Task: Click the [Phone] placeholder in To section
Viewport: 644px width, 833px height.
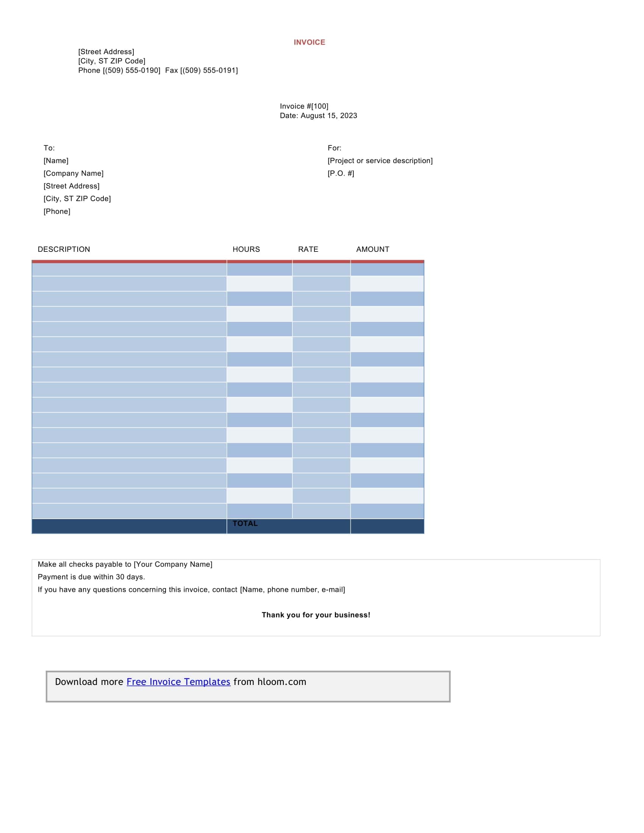Action: point(56,211)
